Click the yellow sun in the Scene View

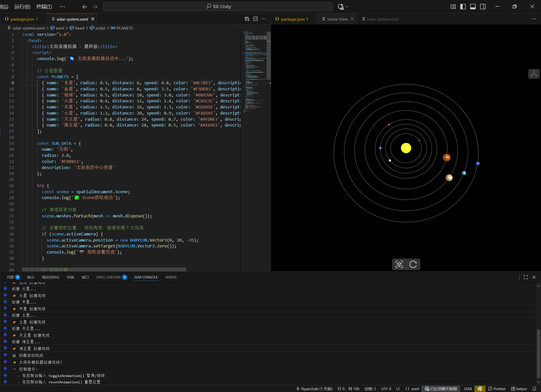[x=406, y=148]
